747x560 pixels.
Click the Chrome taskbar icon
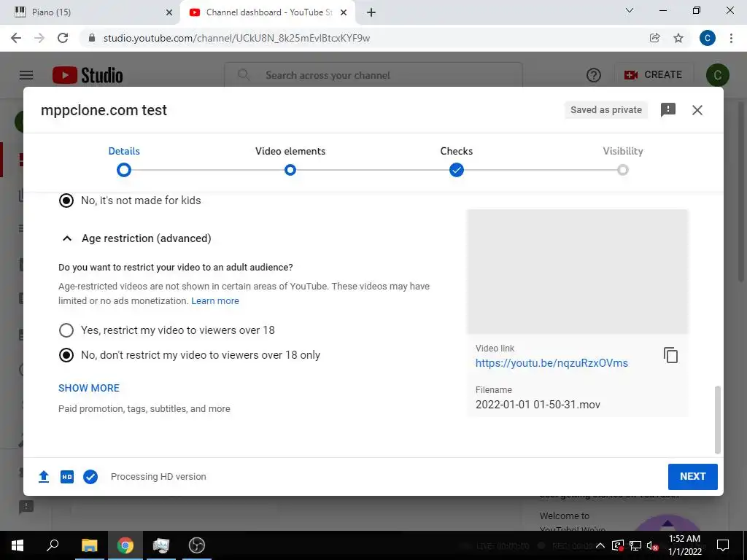coord(125,545)
